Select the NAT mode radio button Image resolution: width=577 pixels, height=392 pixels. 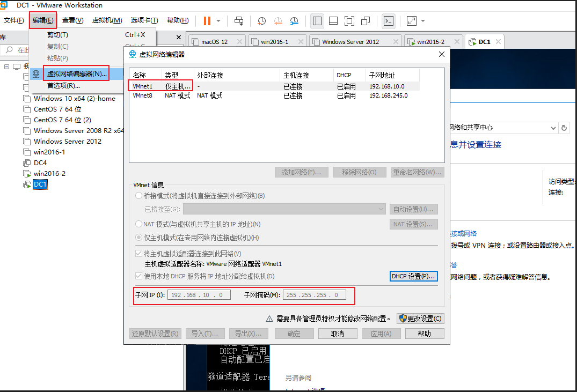pyautogui.click(x=138, y=224)
